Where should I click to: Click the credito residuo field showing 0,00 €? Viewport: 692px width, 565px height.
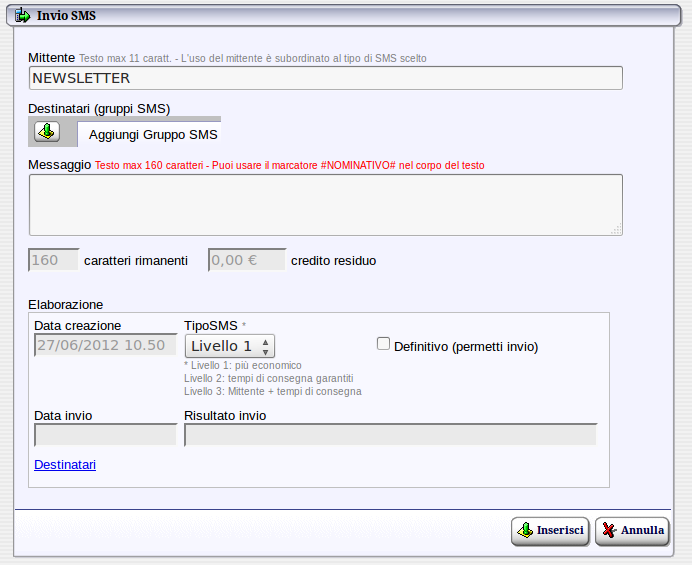(x=247, y=260)
